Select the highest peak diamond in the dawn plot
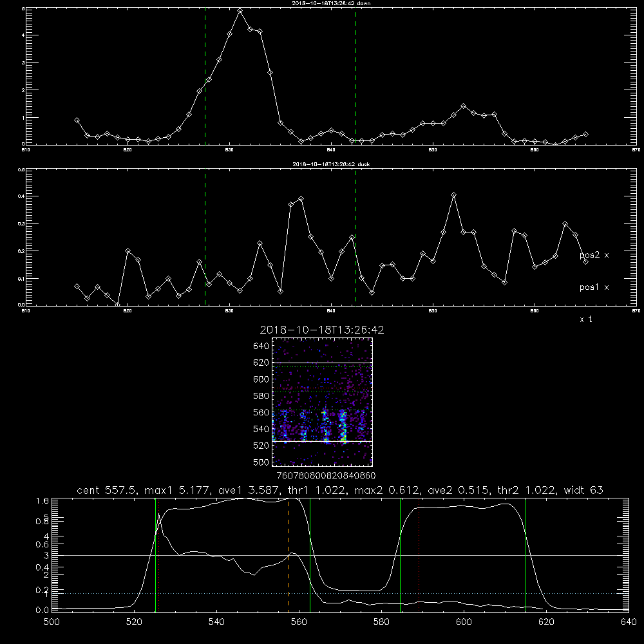Screen dimensions: 644x644 pos(240,11)
